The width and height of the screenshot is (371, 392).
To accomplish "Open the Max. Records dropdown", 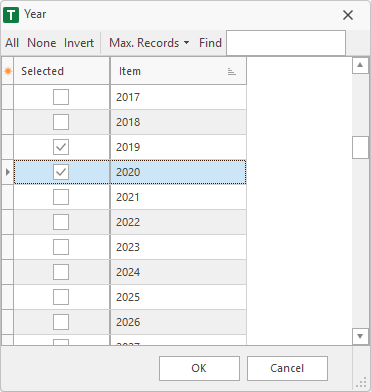I will 149,43.
